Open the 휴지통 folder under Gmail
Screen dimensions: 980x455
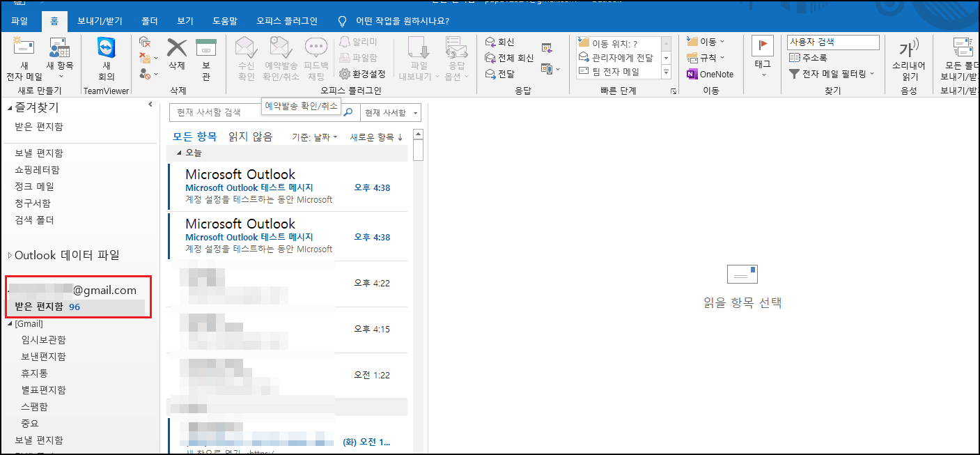coord(34,373)
